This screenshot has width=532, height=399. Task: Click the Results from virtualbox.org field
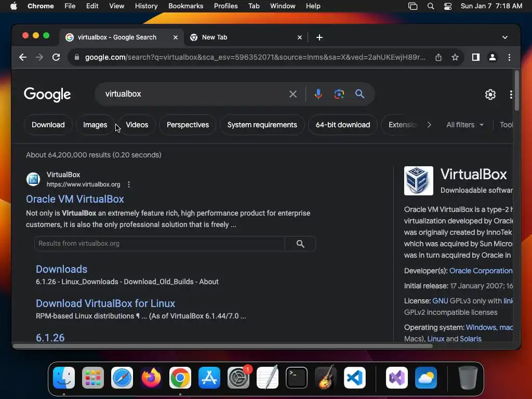point(159,244)
